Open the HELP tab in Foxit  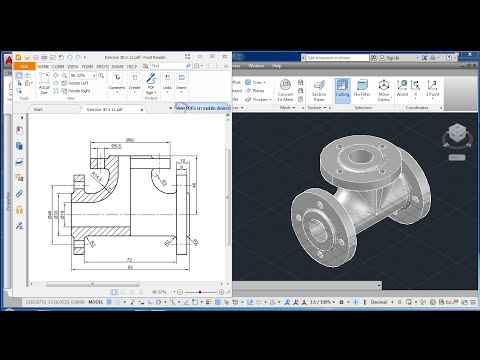[132, 67]
